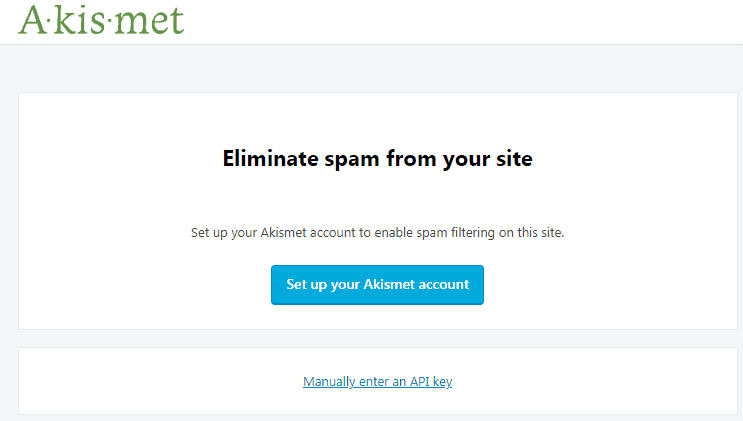Follow the underlined API key link
743x421 pixels.
[377, 381]
